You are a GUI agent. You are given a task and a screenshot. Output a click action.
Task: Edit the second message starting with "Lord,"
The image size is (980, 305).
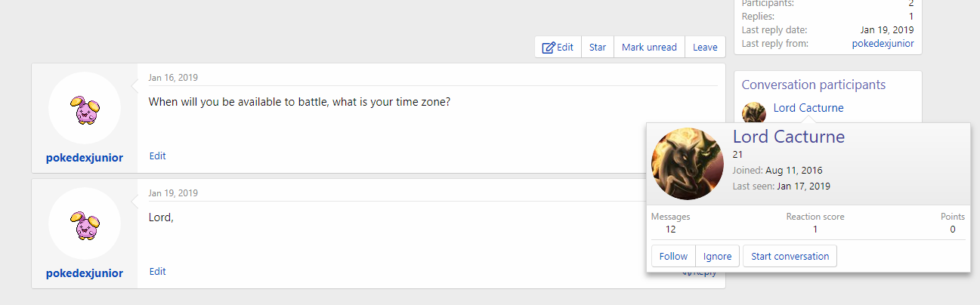pos(157,272)
